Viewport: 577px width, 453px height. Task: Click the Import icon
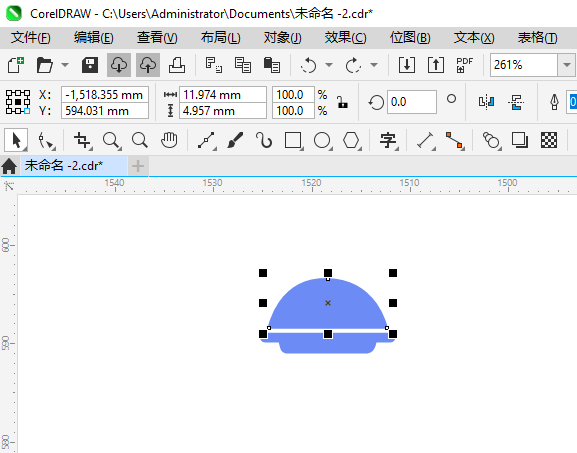point(407,65)
